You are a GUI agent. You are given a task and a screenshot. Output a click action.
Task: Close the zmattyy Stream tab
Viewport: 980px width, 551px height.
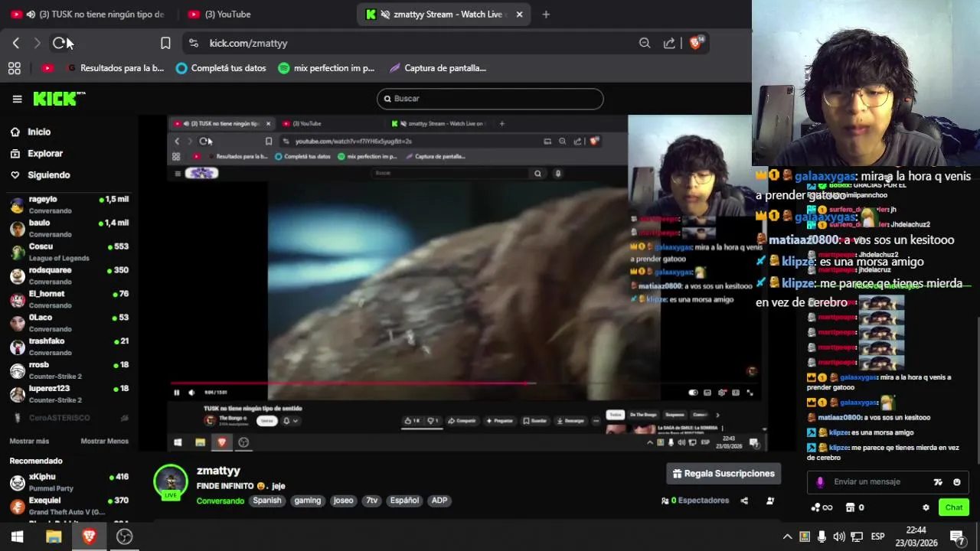pos(519,15)
